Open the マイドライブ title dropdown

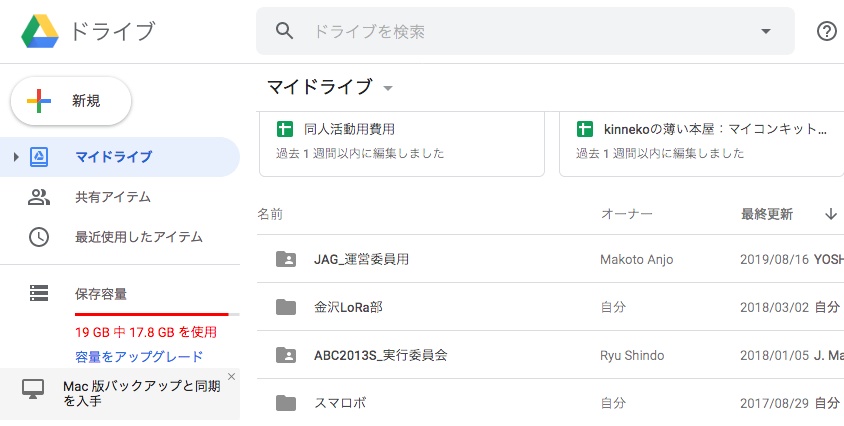tap(388, 88)
